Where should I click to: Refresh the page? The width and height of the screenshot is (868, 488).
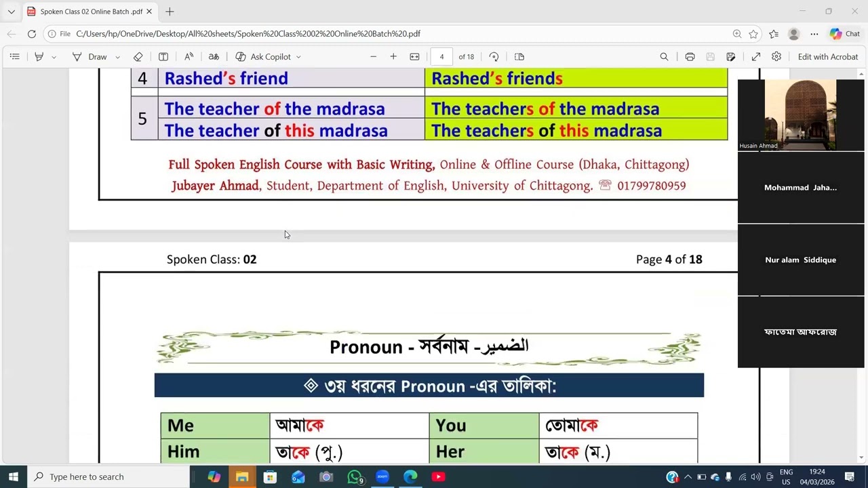pyautogui.click(x=31, y=34)
